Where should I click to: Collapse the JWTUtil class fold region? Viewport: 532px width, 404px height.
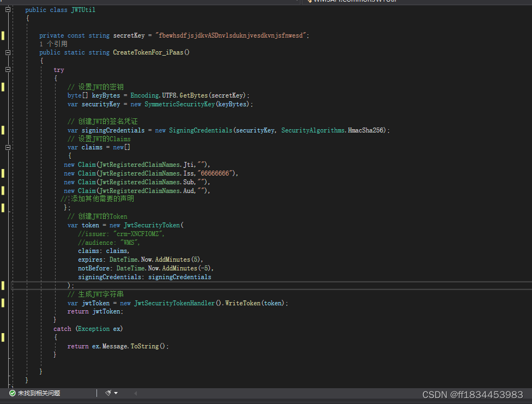point(8,9)
